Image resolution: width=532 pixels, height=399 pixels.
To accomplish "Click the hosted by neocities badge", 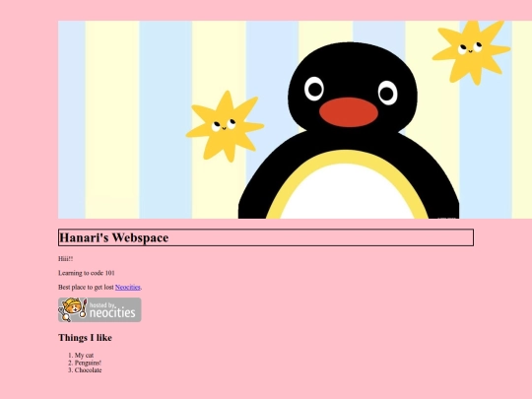I will pyautogui.click(x=100, y=309).
